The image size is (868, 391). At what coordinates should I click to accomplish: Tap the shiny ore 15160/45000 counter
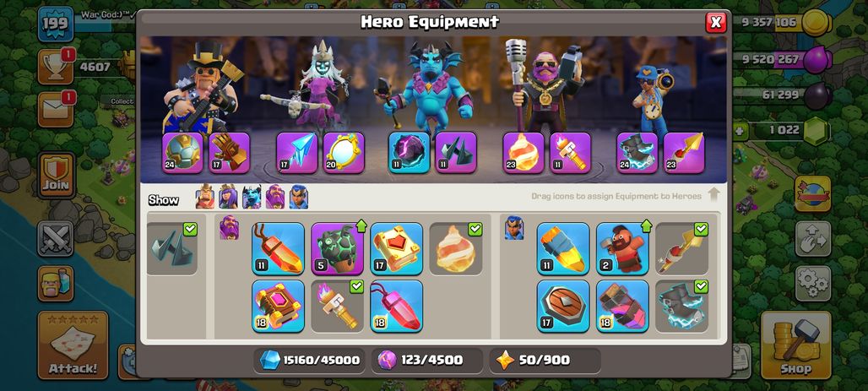pyautogui.click(x=309, y=360)
